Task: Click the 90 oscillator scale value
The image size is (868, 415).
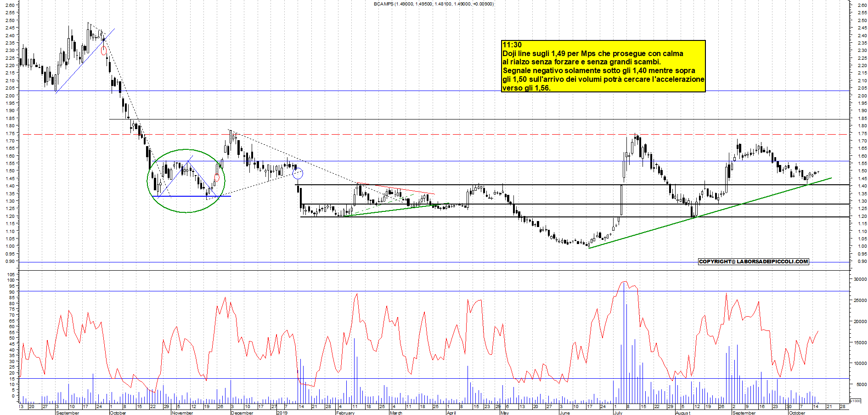Action: coord(12,291)
